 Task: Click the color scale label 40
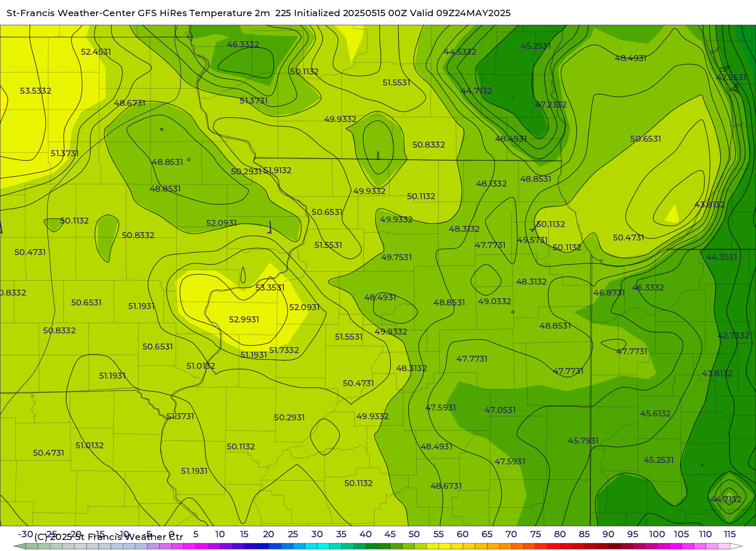(365, 534)
